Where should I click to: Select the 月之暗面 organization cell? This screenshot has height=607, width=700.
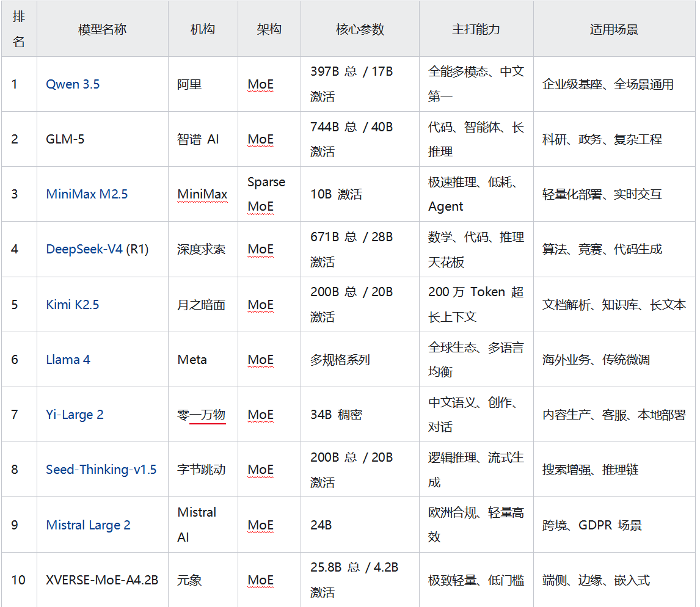[x=203, y=304]
